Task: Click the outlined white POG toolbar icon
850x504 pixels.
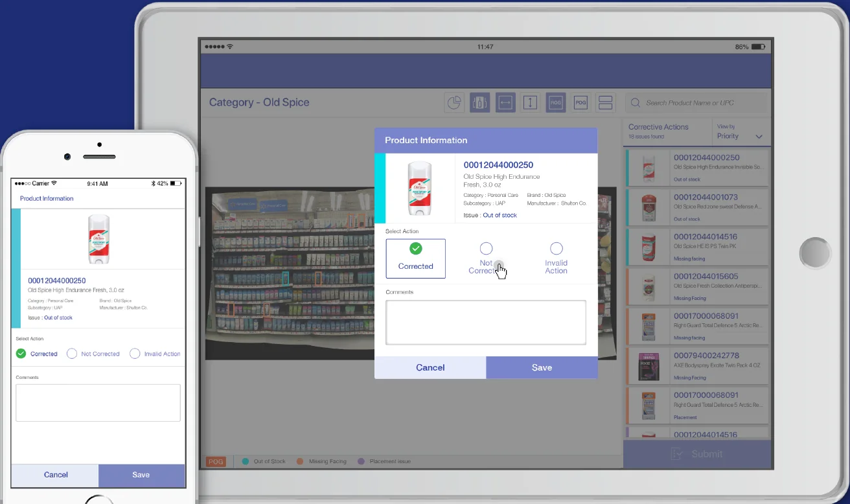Action: click(580, 102)
